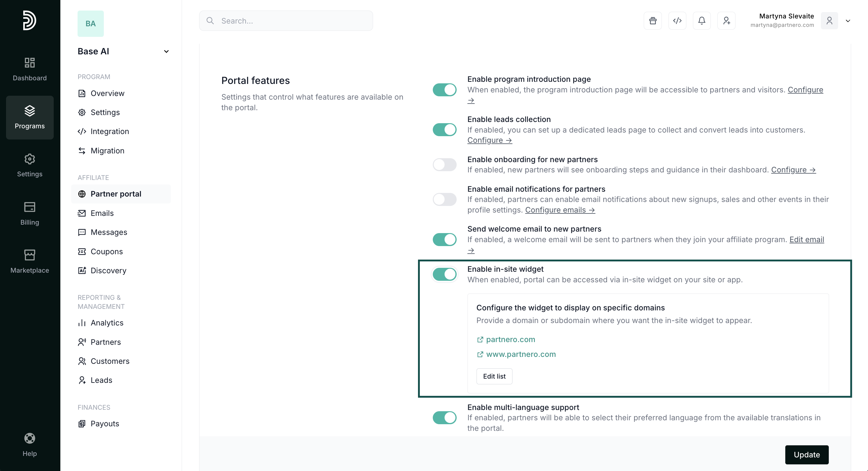Open Marketplace from the left rail
The height and width of the screenshot is (471, 868).
(30, 261)
